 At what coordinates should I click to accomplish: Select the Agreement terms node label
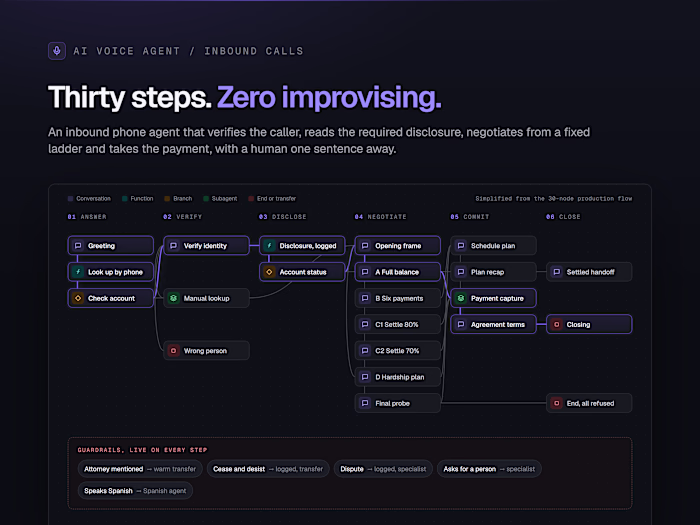click(x=498, y=325)
